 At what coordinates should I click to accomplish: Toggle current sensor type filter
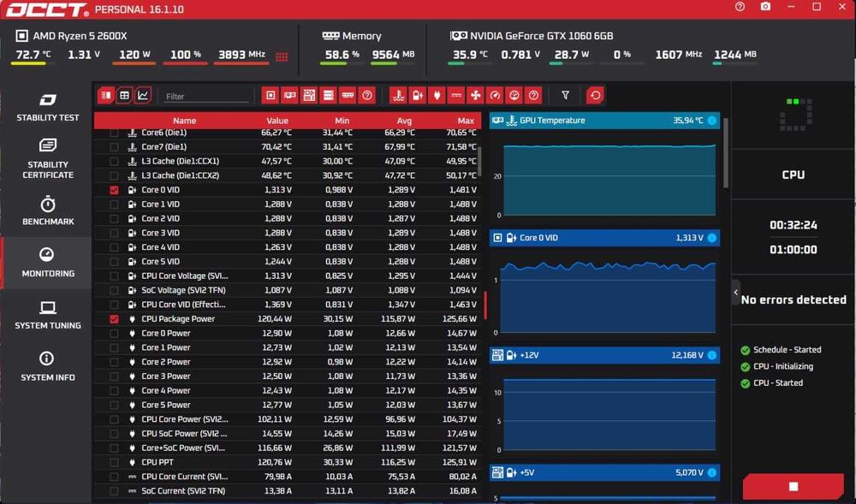pyautogui.click(x=456, y=96)
